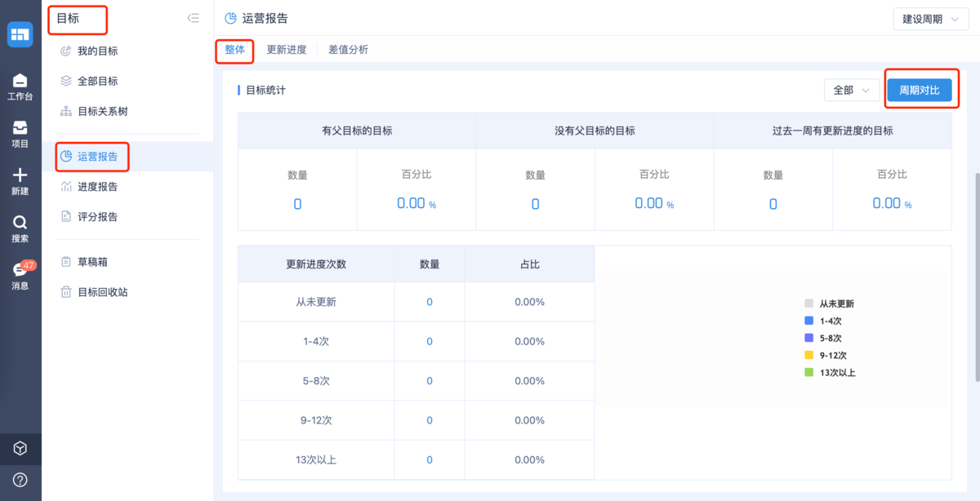Screen dimensions: 980x501
Task: Switch to the 更新进度 tab
Action: click(287, 50)
